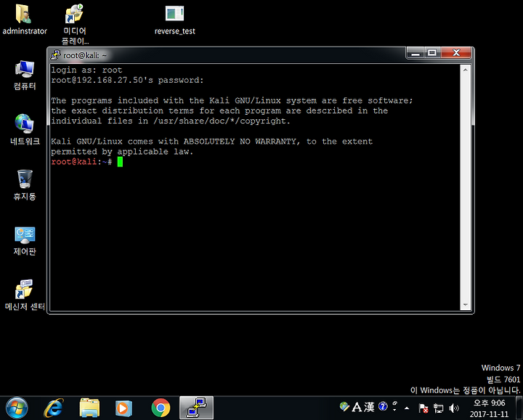Viewport: 523px width, 420px height.
Task: Click the green terminal cursor at the prompt
Action: [x=120, y=162]
